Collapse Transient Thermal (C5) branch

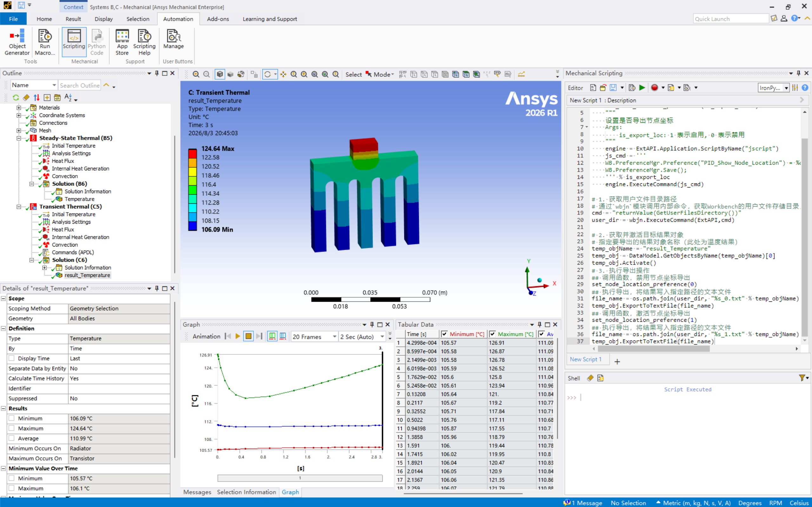coord(19,207)
